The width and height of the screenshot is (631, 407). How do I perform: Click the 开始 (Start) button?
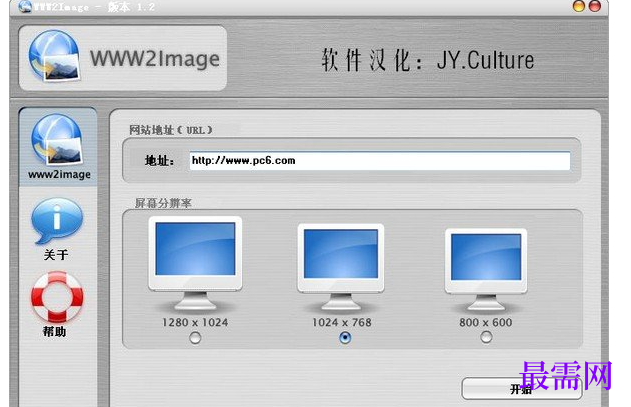522,388
